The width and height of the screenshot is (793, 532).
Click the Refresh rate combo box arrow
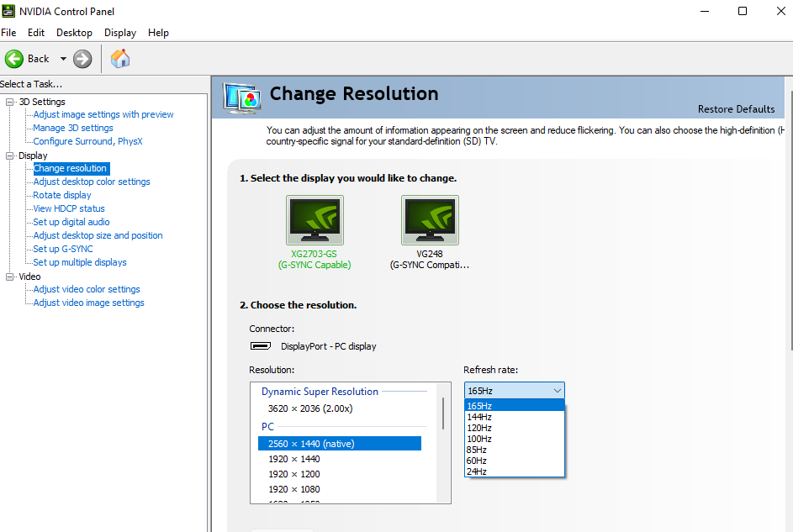(558, 391)
